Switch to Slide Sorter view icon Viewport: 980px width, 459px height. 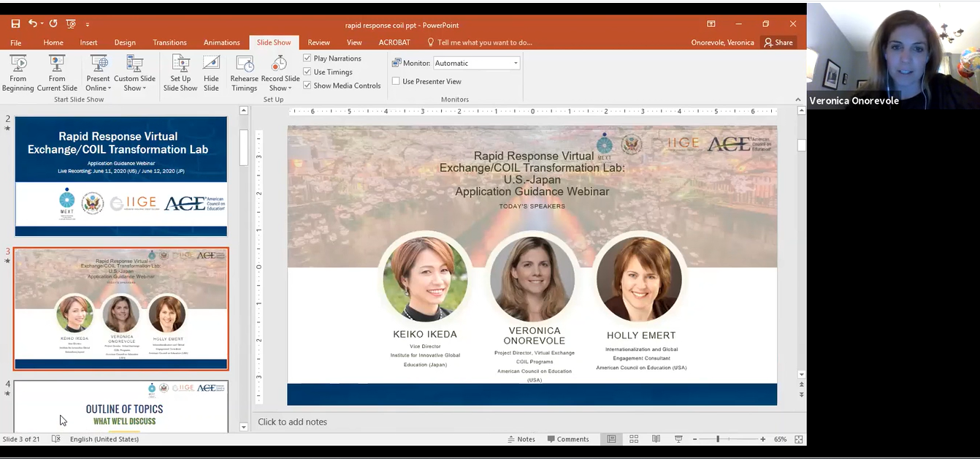(634, 439)
